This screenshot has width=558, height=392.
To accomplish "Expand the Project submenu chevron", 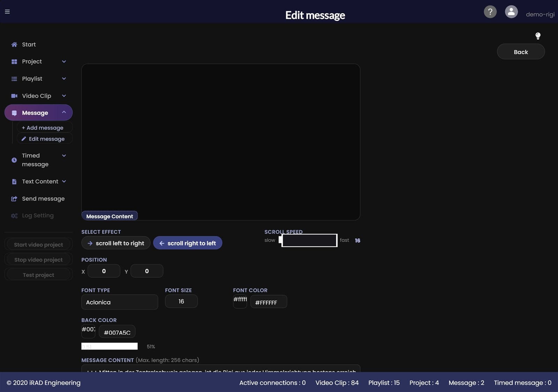I will [64, 61].
